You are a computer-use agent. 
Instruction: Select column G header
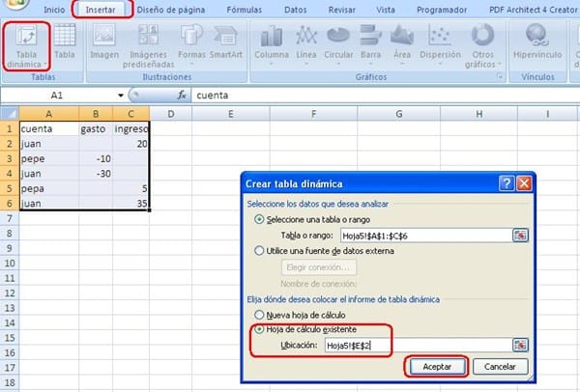(398, 114)
